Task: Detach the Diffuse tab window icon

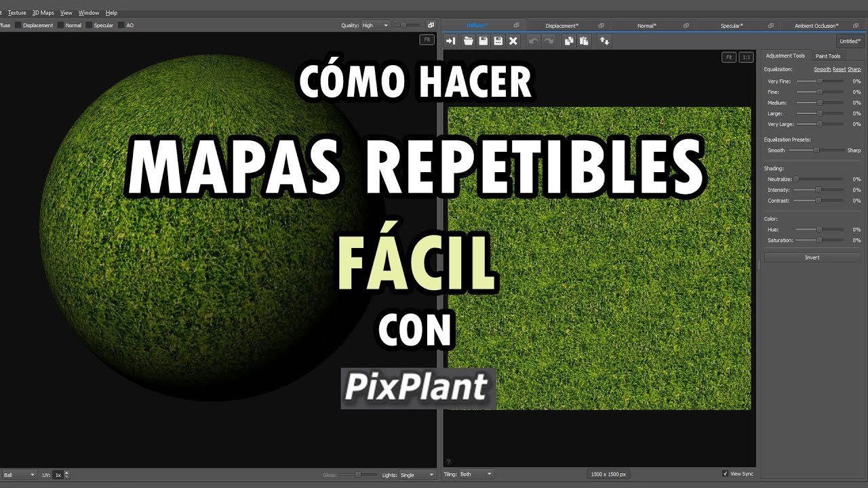Action: tap(517, 26)
